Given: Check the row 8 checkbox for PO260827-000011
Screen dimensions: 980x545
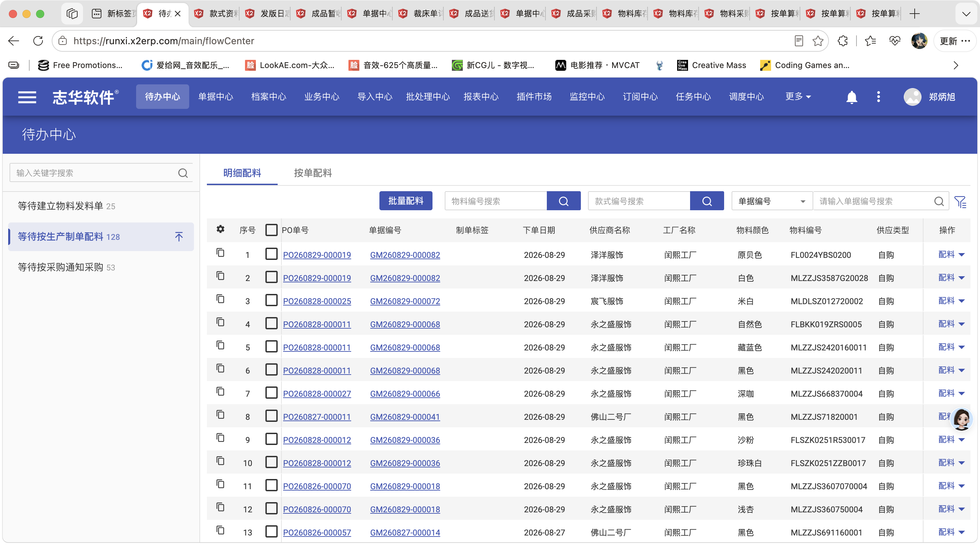Looking at the screenshot, I should tap(271, 416).
